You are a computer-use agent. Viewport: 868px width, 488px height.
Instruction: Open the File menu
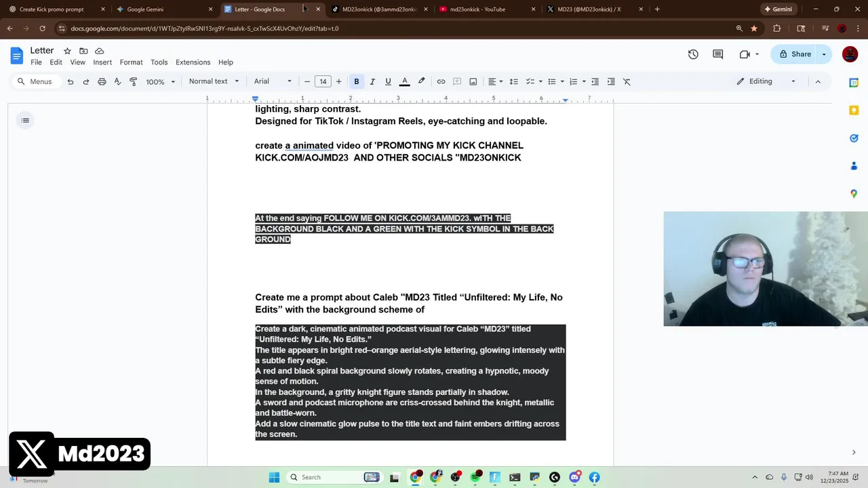point(36,62)
